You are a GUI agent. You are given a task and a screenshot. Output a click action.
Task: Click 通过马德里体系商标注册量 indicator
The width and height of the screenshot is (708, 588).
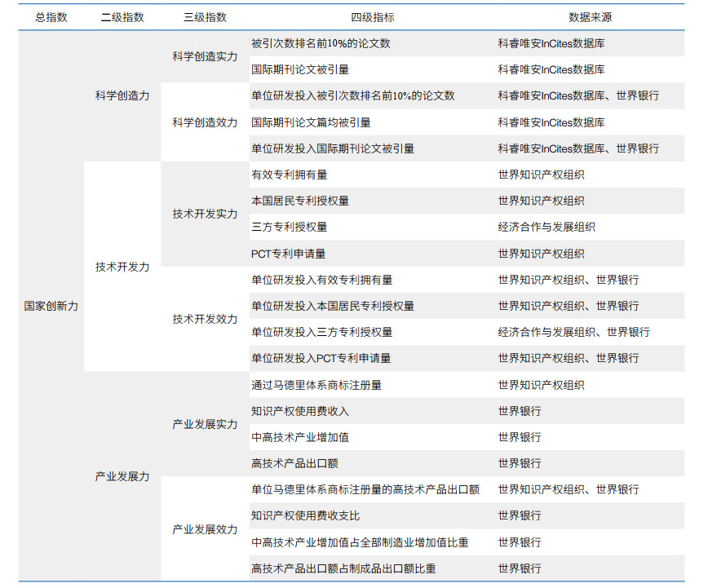(x=316, y=385)
